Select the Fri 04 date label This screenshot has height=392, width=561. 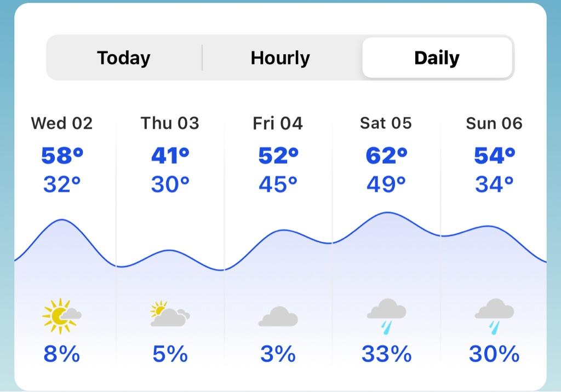[278, 123]
